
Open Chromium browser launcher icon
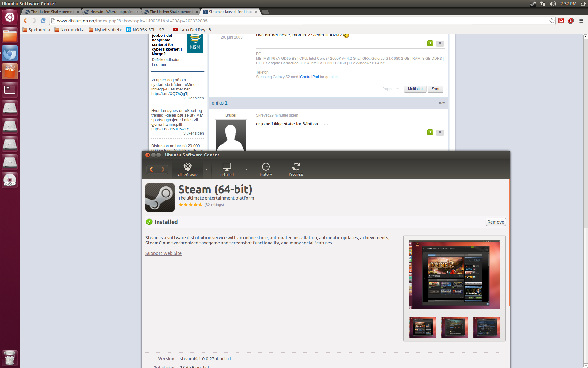click(10, 53)
